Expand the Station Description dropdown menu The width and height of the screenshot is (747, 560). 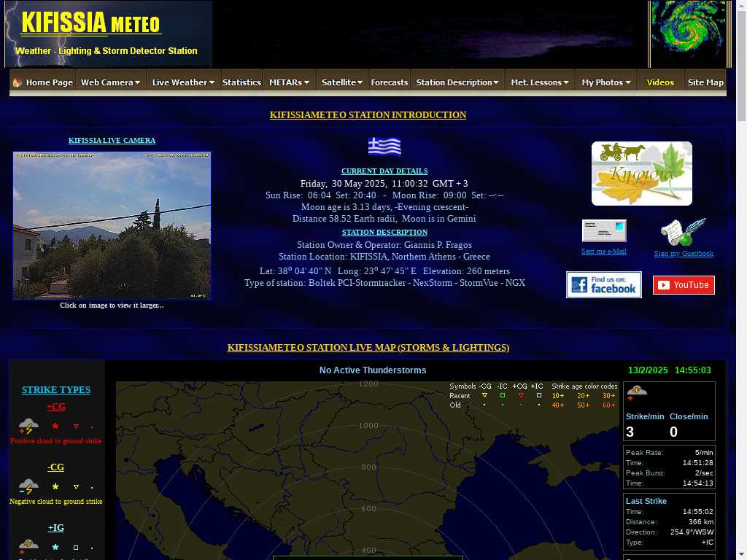coord(457,82)
